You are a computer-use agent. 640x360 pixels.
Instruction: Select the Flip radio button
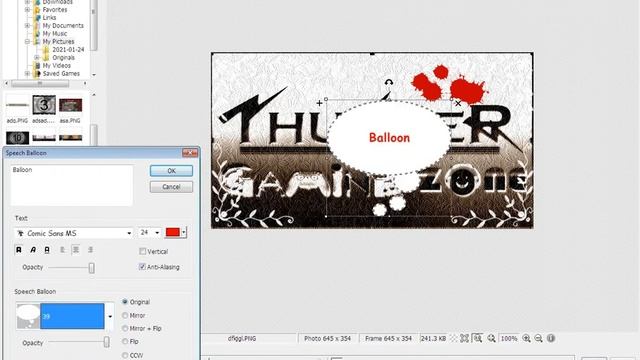tap(125, 341)
